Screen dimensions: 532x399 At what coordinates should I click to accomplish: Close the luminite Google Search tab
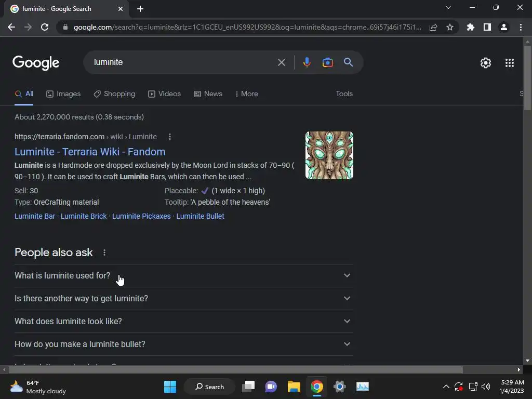coord(121,9)
